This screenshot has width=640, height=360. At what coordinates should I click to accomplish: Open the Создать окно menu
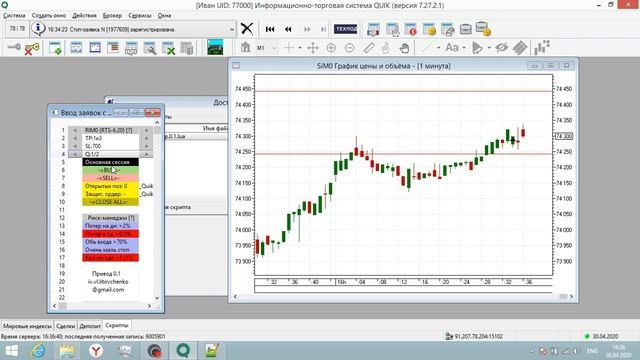click(49, 16)
